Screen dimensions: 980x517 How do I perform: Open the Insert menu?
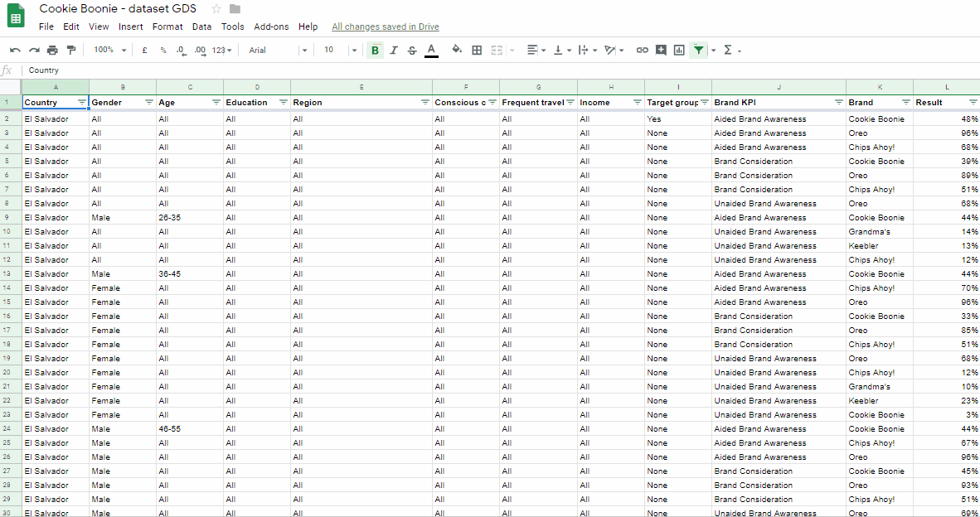click(x=131, y=27)
